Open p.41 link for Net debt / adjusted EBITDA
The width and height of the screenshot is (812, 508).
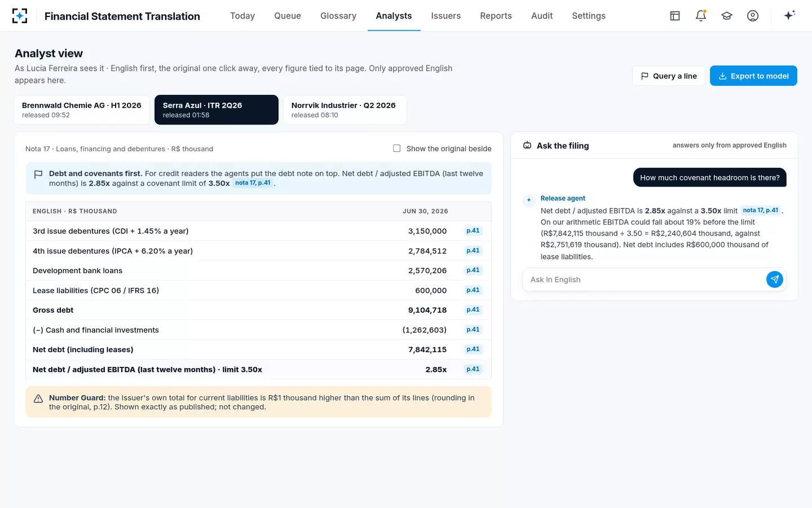tap(473, 369)
